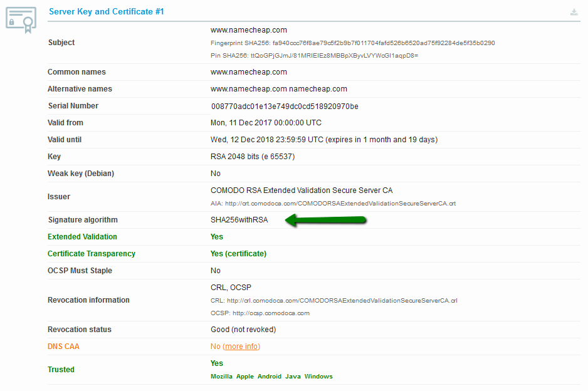Click the 'Good (not revoked)' status
This screenshot has width=588, height=391.
(243, 330)
